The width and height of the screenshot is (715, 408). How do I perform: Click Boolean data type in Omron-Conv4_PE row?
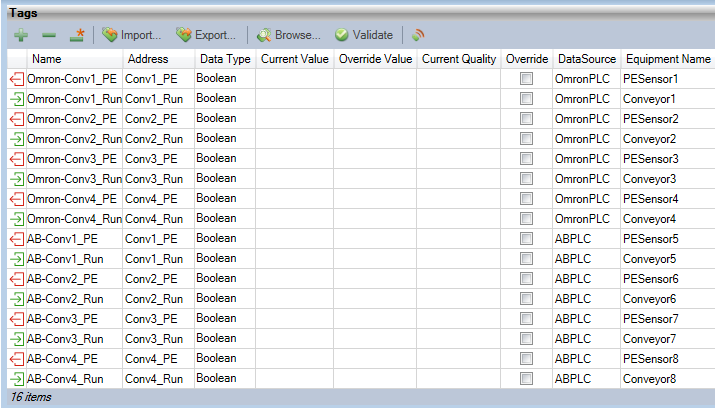216,198
